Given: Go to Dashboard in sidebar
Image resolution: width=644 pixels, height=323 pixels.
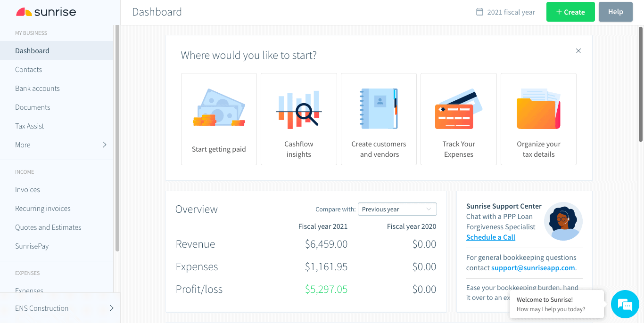Looking at the screenshot, I should pos(57,51).
